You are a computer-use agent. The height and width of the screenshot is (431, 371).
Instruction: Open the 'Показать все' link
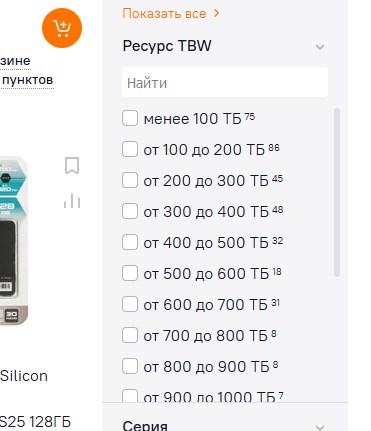click(164, 14)
